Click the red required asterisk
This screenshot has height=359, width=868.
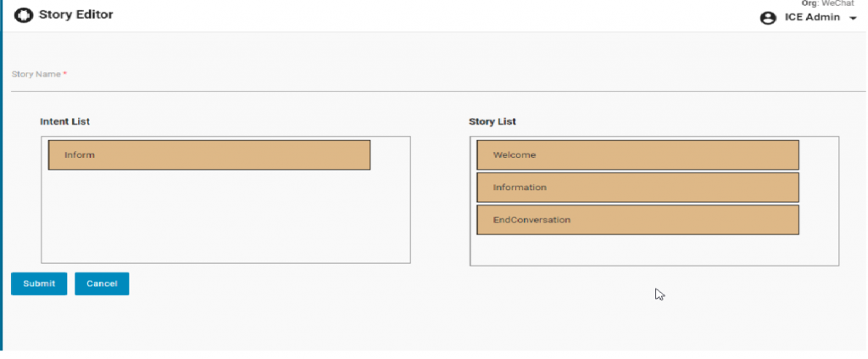[65, 74]
